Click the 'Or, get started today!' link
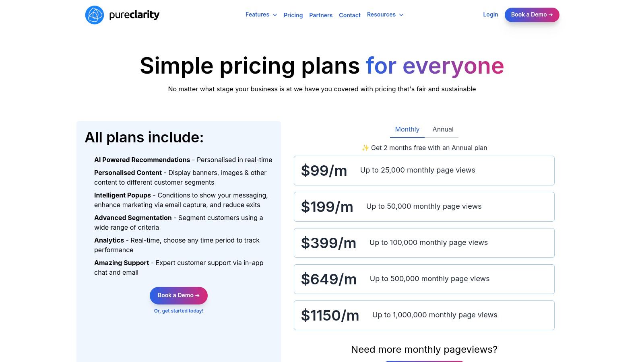The height and width of the screenshot is (362, 644). (179, 311)
